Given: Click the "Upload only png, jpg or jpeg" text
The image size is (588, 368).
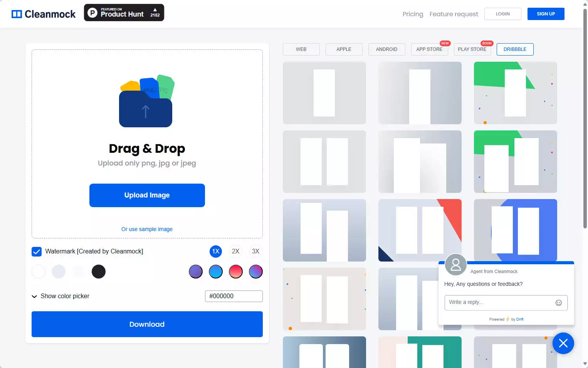Looking at the screenshot, I should pos(147,163).
